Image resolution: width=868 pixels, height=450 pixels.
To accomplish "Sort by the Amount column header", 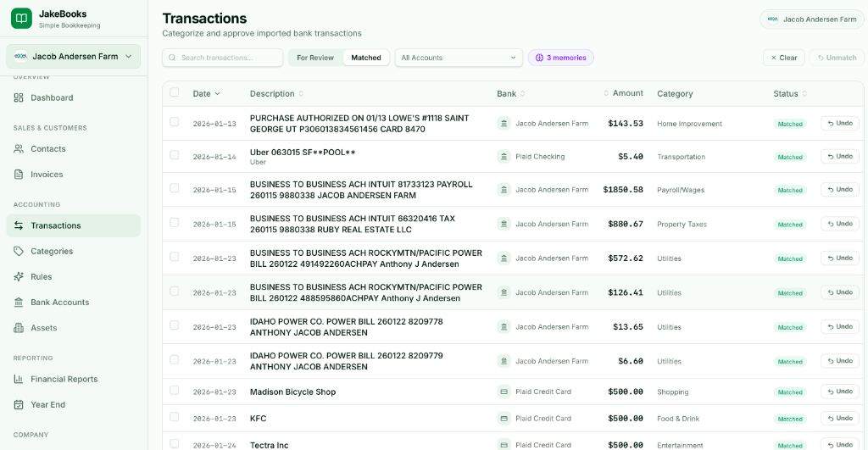I will coord(623,93).
